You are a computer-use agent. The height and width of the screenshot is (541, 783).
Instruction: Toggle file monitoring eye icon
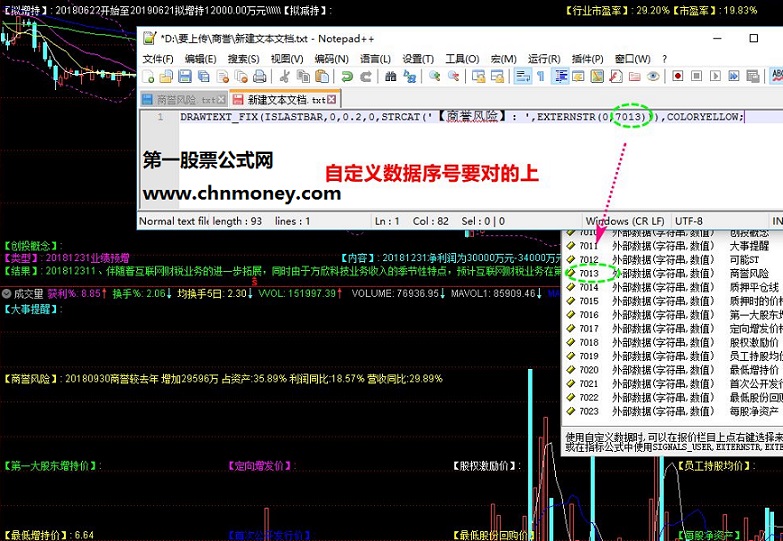coord(653,76)
